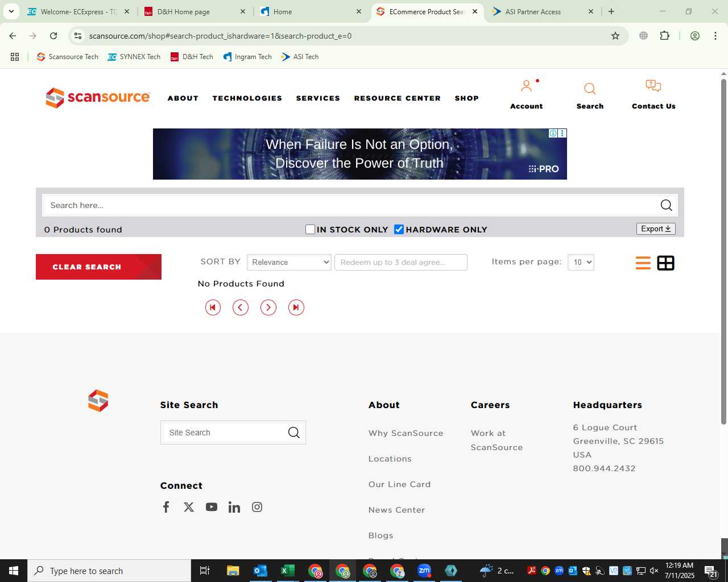Open the News Center link

pos(396,510)
